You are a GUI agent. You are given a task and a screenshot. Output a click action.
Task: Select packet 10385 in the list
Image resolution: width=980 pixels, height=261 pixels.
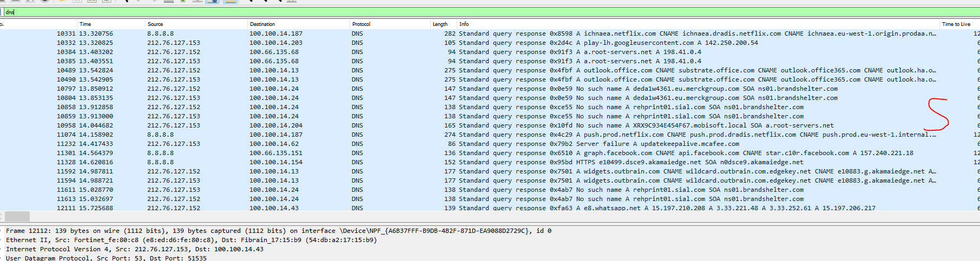click(x=490, y=61)
